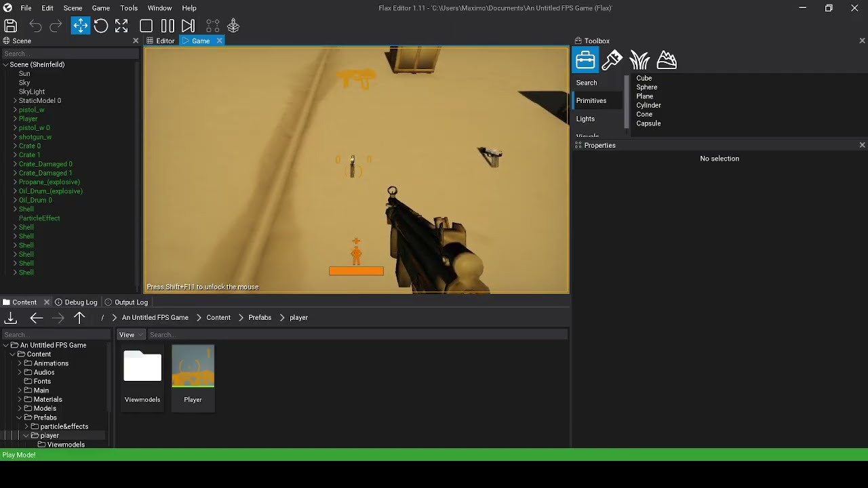Pick Cube from the primitives list
Screen dimensions: 868x488
pos(644,78)
